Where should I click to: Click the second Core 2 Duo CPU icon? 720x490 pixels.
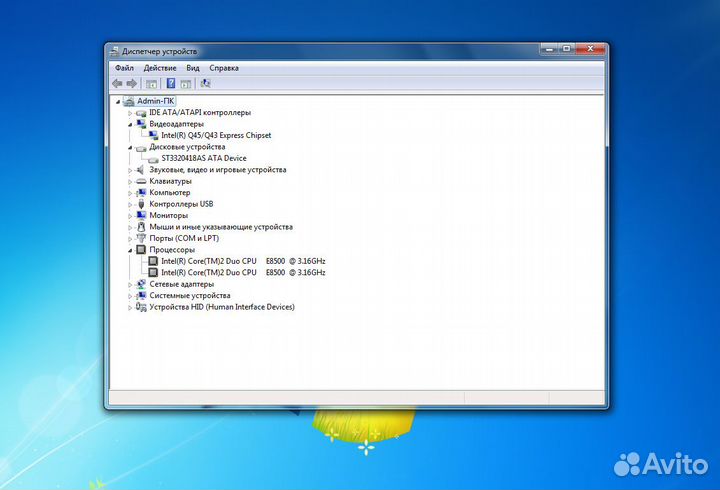coord(153,272)
